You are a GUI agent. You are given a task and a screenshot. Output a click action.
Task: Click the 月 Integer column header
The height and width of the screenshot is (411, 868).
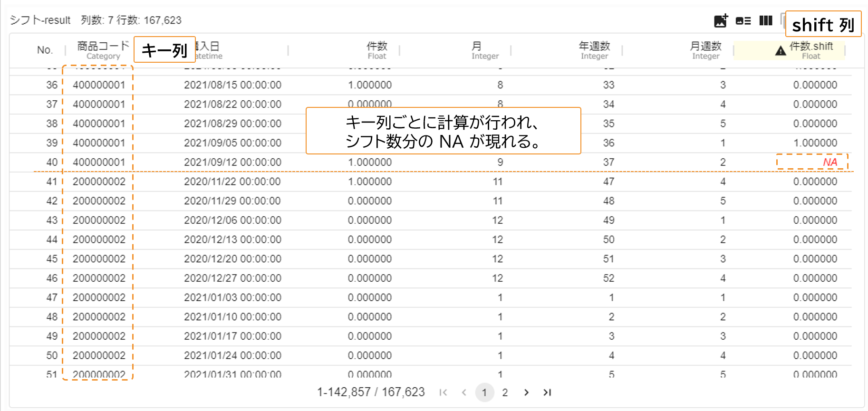tap(485, 50)
